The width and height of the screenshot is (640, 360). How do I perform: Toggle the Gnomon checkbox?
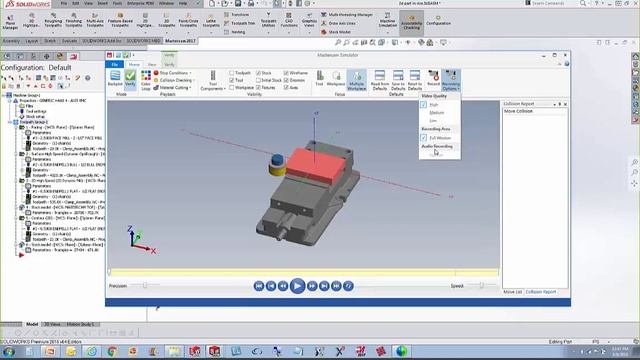pos(286,80)
